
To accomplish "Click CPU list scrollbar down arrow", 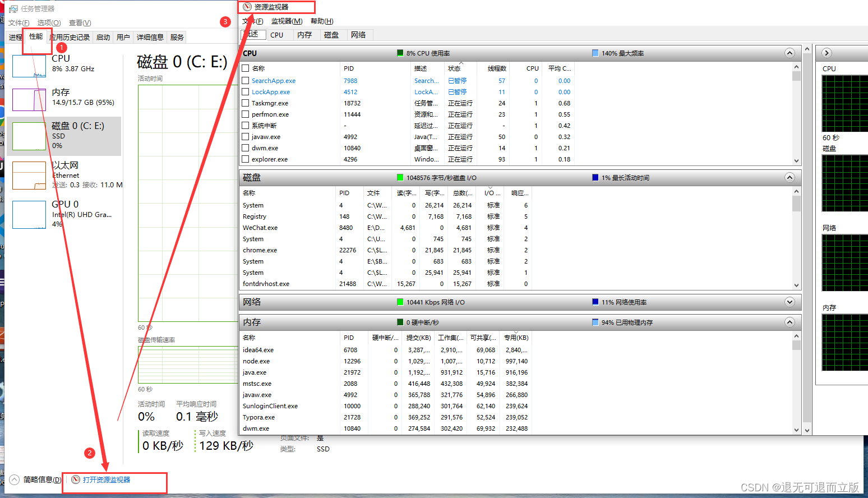I will (796, 161).
